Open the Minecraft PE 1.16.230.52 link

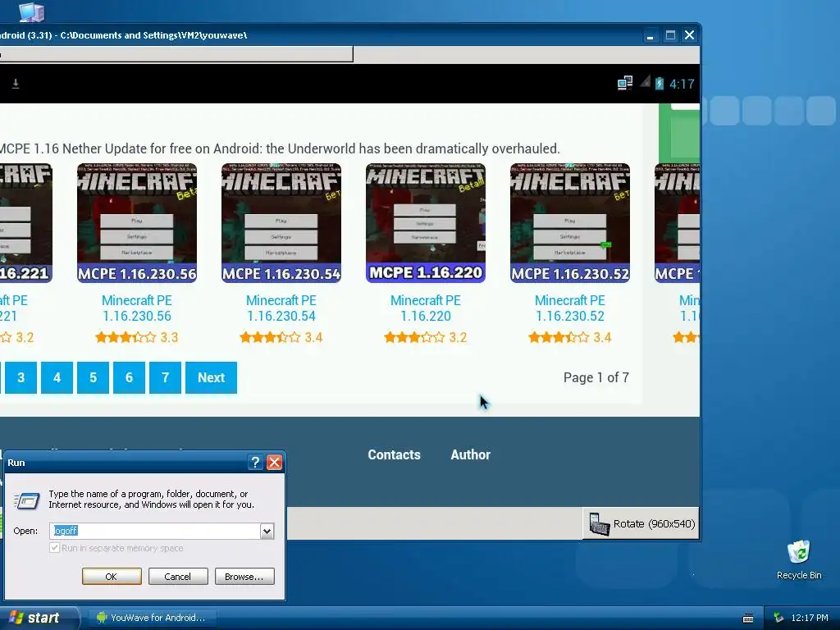570,308
